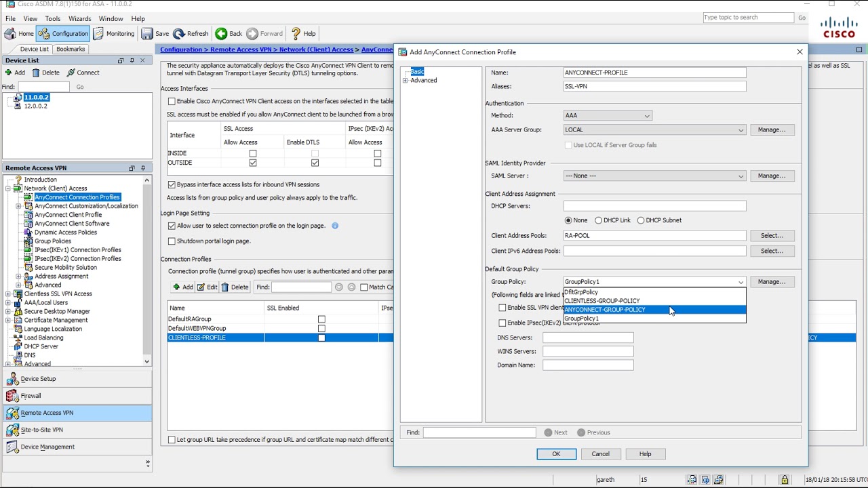Image resolution: width=868 pixels, height=488 pixels.
Task: Select device 12.0.0.2 in Device List
Action: [35, 106]
